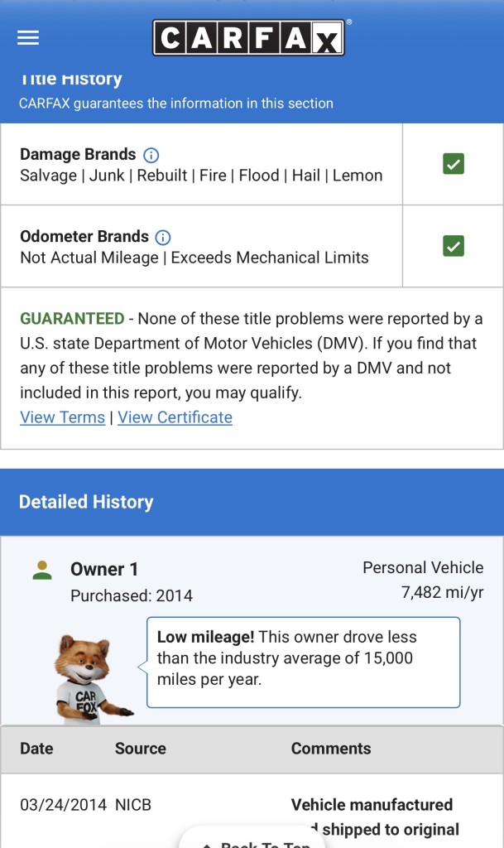The width and height of the screenshot is (504, 848).
Task: Open the View Terms link
Action: (x=62, y=417)
